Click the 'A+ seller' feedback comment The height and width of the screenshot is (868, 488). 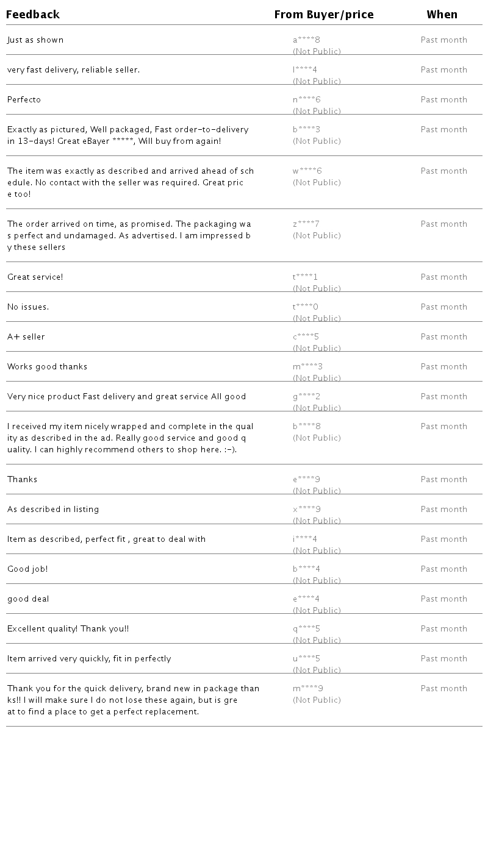click(26, 337)
